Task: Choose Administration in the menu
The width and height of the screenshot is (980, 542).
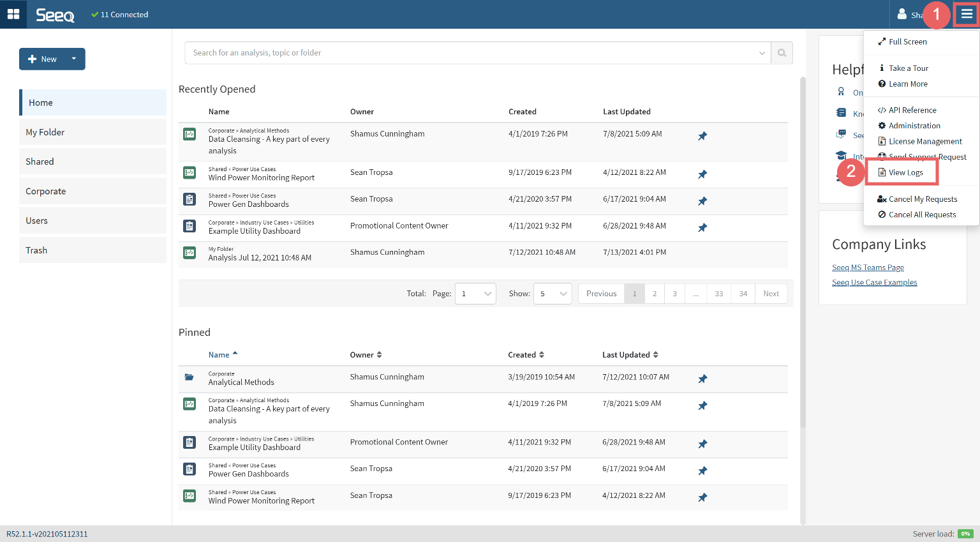Action: [x=914, y=126]
